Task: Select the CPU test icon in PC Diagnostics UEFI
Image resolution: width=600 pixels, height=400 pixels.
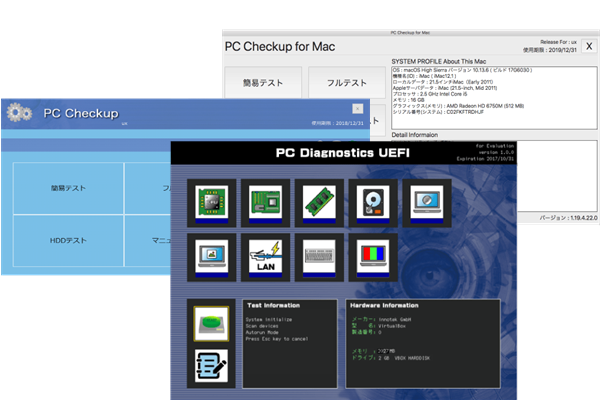Action: point(212,203)
